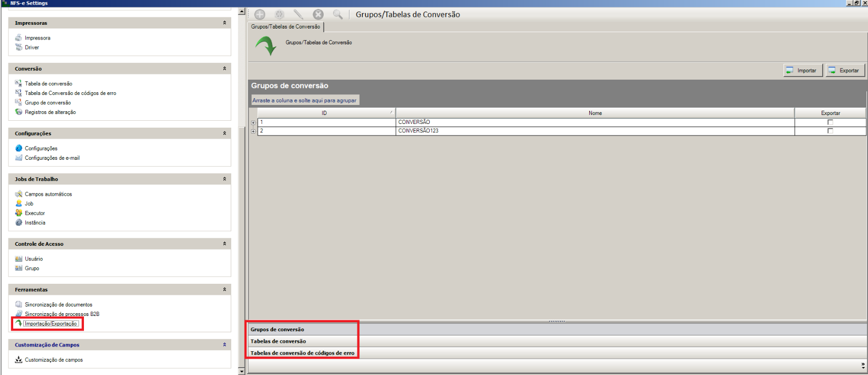Click the delete (X) toolbar icon
The height and width of the screenshot is (375, 868).
pyautogui.click(x=318, y=15)
